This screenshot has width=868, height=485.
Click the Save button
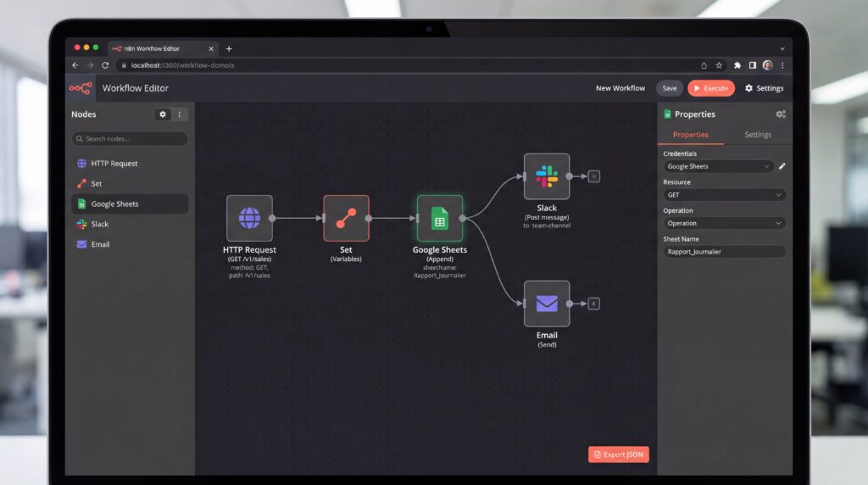670,88
